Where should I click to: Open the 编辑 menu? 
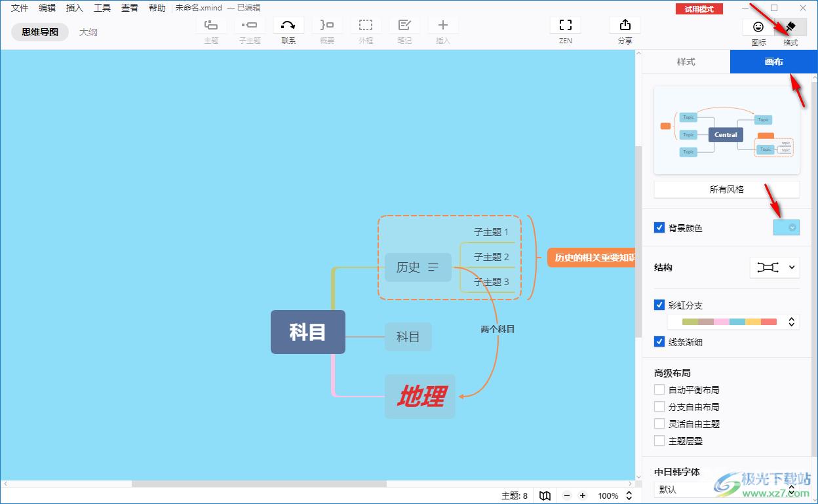coord(47,8)
